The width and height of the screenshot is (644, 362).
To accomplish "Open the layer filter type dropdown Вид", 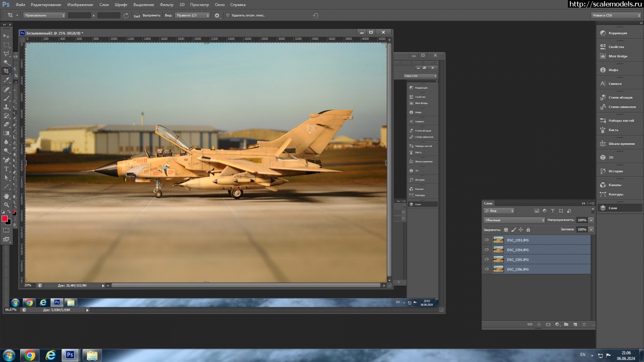I will tap(499, 211).
